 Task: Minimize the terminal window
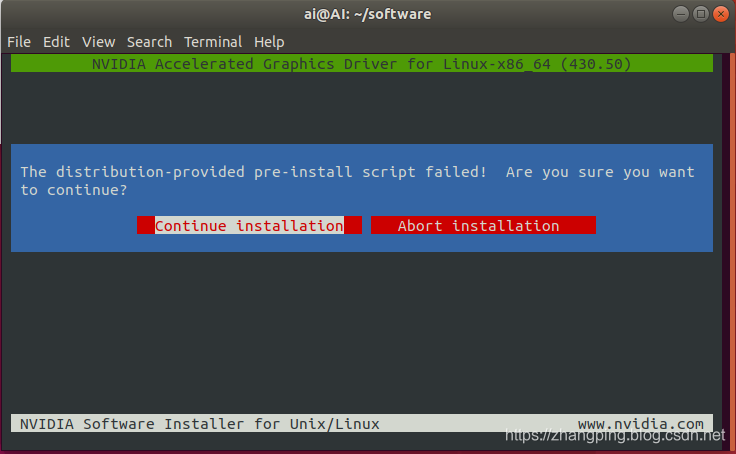click(x=681, y=14)
